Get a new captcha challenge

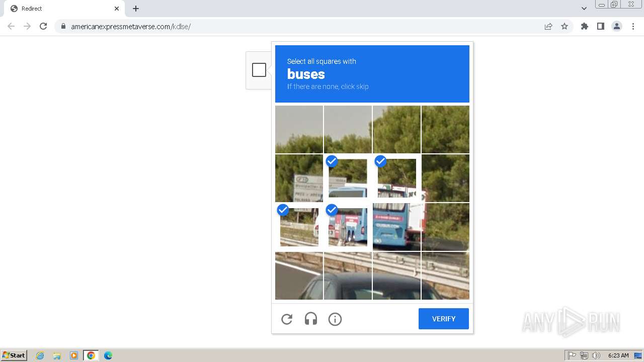[x=287, y=319]
